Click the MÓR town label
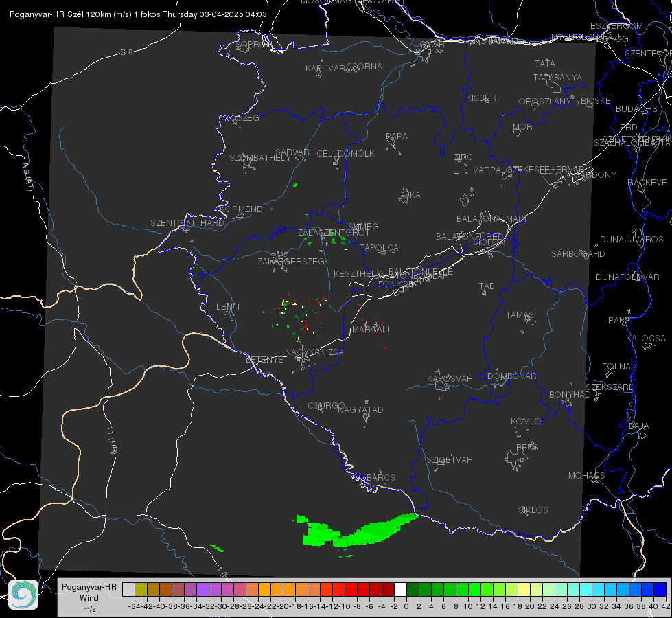The width and height of the screenshot is (672, 618). pyautogui.click(x=523, y=126)
